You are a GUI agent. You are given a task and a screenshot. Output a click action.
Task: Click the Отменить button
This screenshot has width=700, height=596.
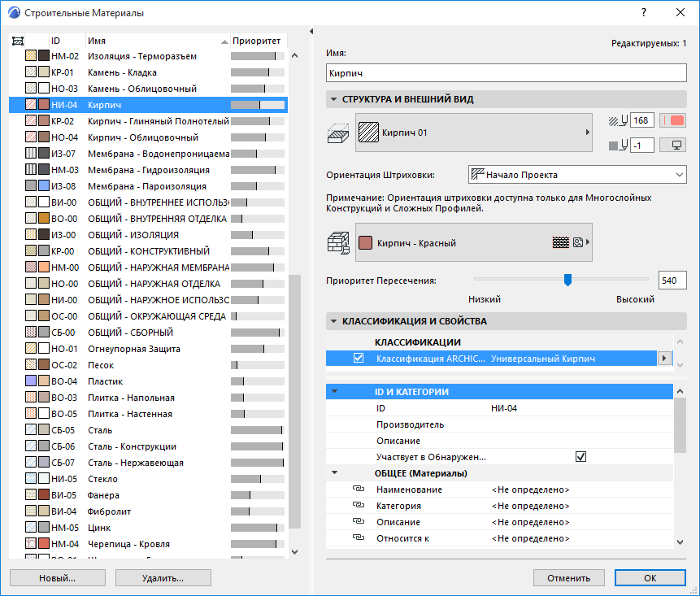coord(569,577)
